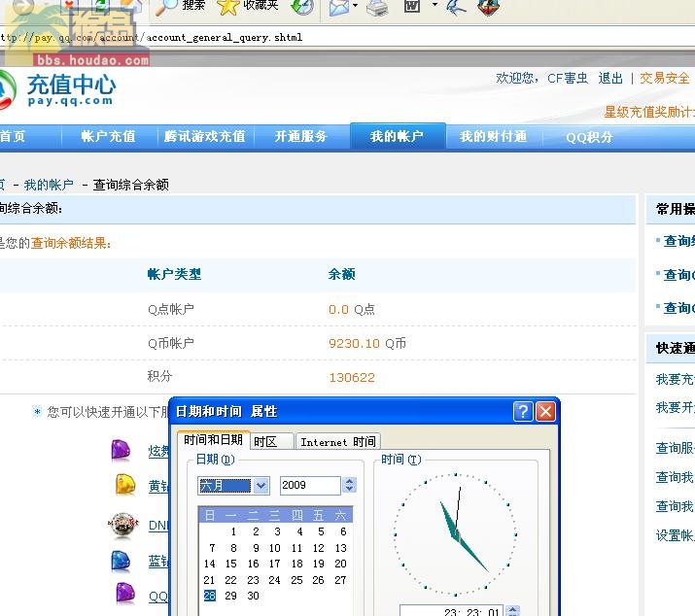This screenshot has width=695, height=616.
Task: Open the Favorites star button
Action: (x=249, y=5)
